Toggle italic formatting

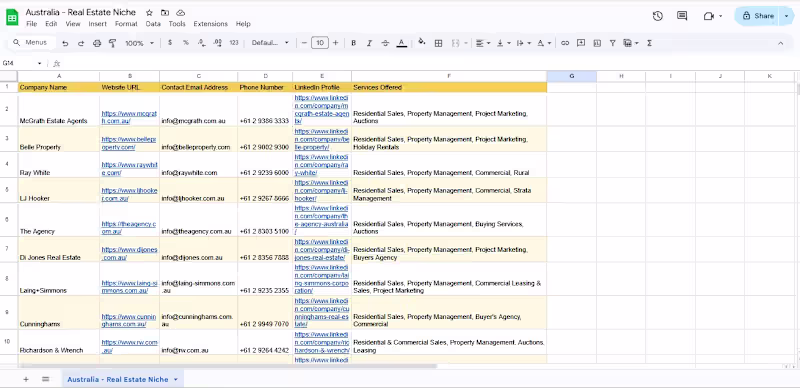pyautogui.click(x=369, y=43)
